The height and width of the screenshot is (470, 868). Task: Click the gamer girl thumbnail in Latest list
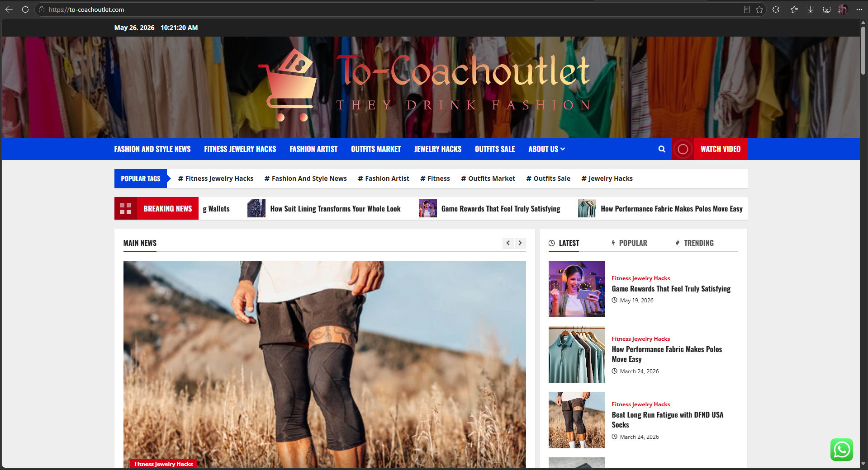click(577, 289)
